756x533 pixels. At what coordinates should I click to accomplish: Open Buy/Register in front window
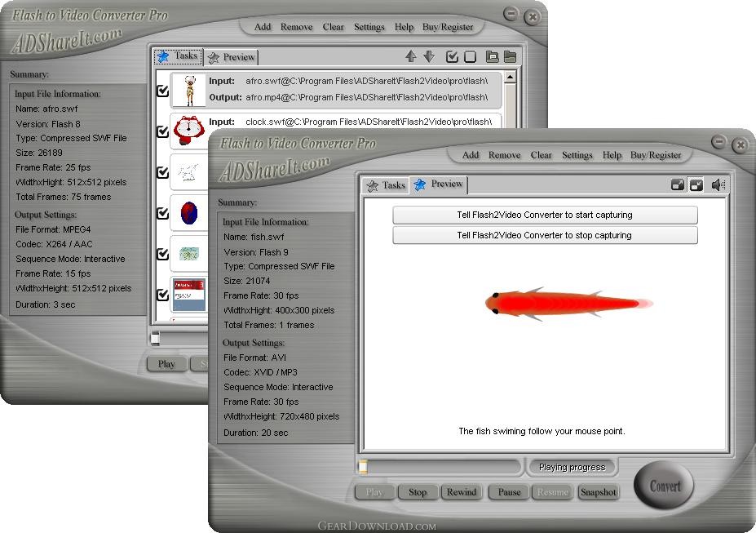click(x=655, y=155)
